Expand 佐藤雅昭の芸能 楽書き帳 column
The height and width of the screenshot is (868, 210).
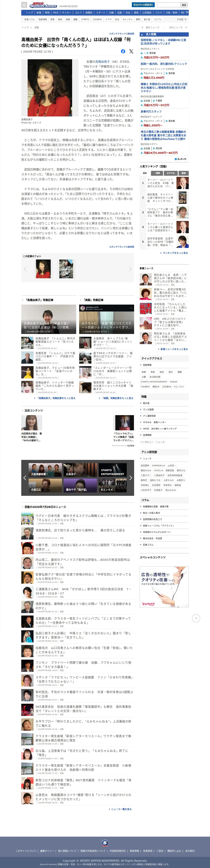click(164, 506)
